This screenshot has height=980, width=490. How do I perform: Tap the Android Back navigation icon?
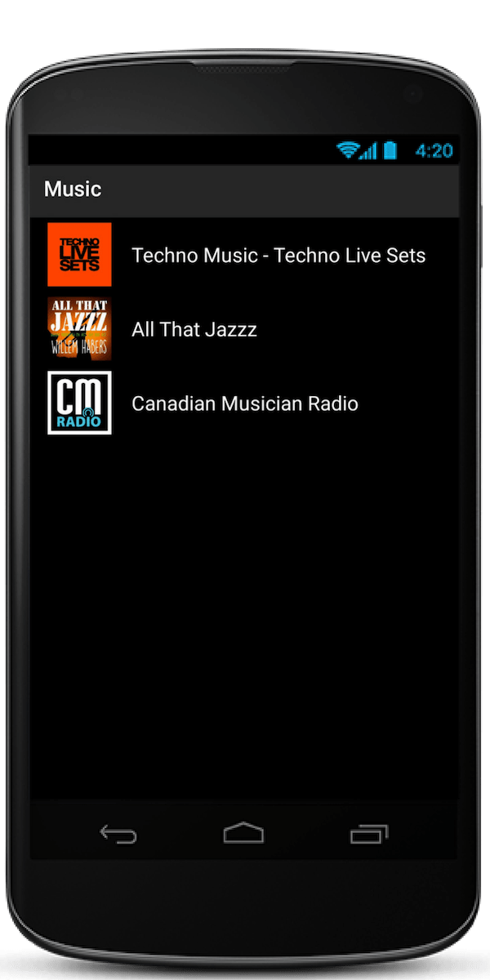[118, 834]
